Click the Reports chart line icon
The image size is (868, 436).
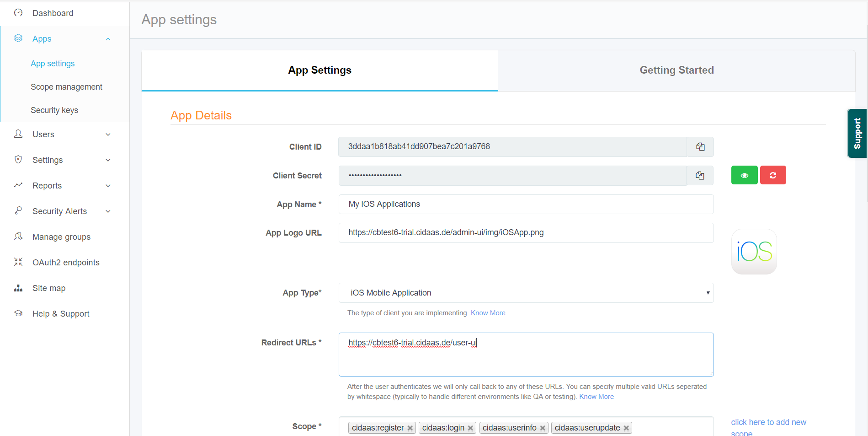[18, 185]
